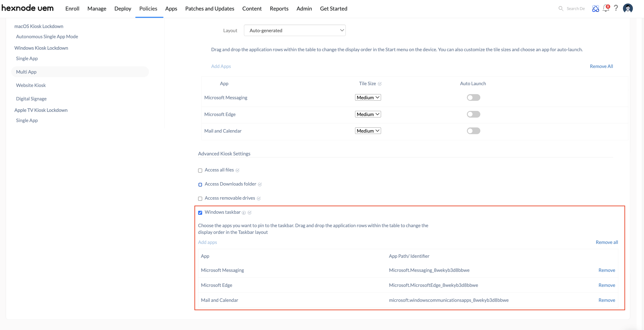Click the macOS Kiosk Lockdown heading
The image size is (644, 330).
point(39,26)
